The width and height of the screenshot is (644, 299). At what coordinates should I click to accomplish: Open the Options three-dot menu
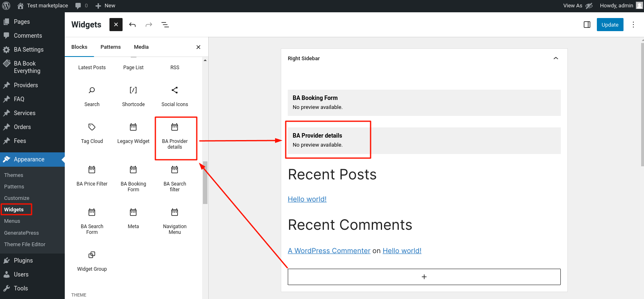pos(633,25)
